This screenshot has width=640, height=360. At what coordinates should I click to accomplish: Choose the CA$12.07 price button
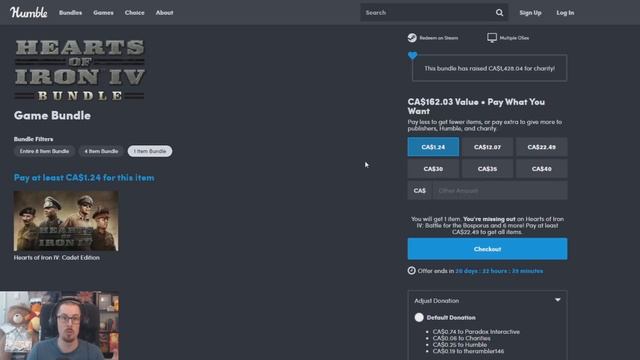pos(487,147)
